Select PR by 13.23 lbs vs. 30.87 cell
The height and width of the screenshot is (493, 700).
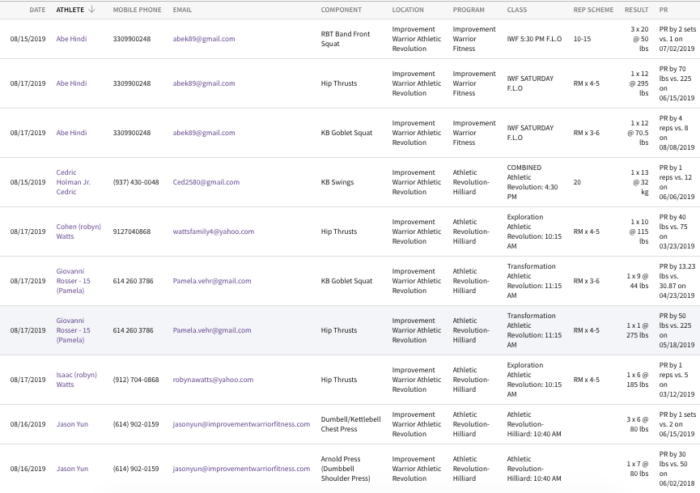coord(677,281)
